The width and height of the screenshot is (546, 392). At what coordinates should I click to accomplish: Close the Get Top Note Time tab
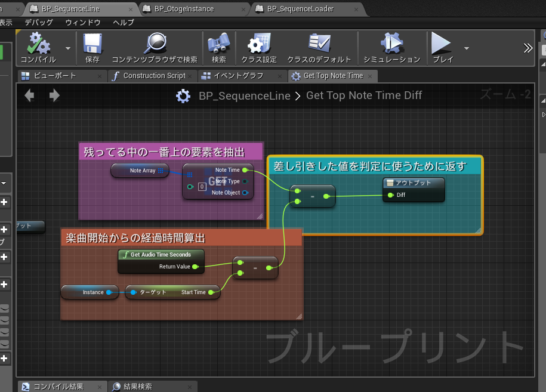[370, 76]
